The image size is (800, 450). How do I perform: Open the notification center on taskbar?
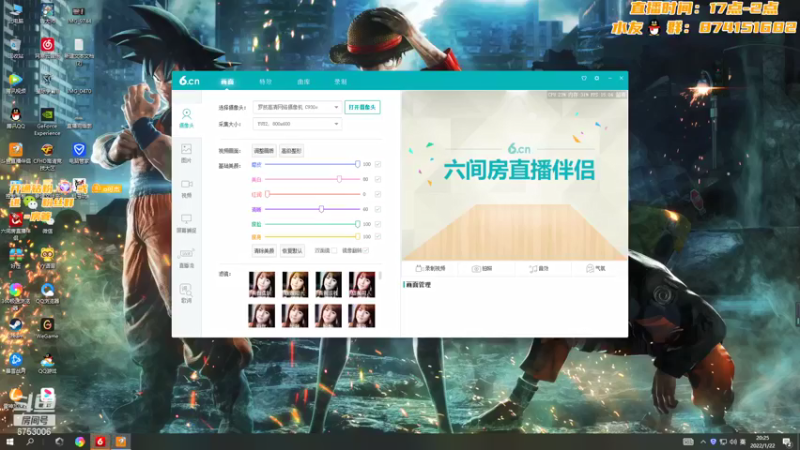click(x=787, y=442)
